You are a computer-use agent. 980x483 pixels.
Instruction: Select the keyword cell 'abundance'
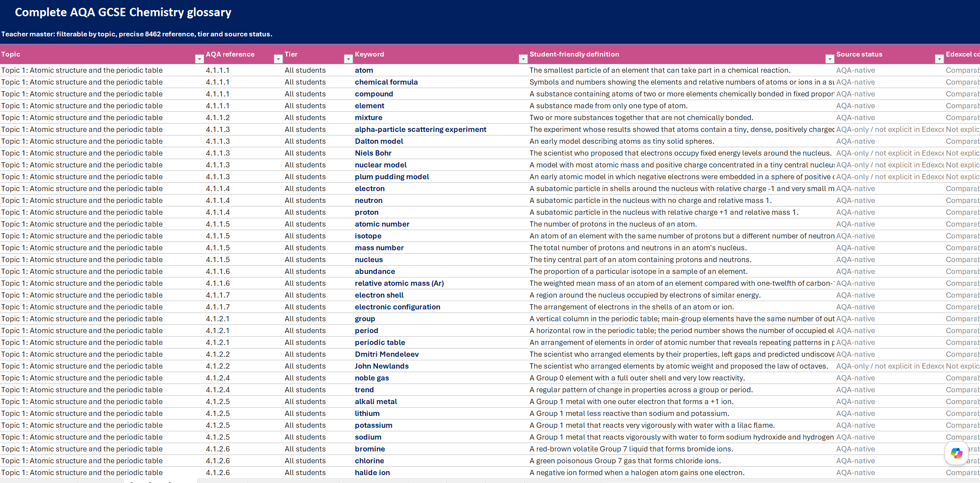point(440,271)
